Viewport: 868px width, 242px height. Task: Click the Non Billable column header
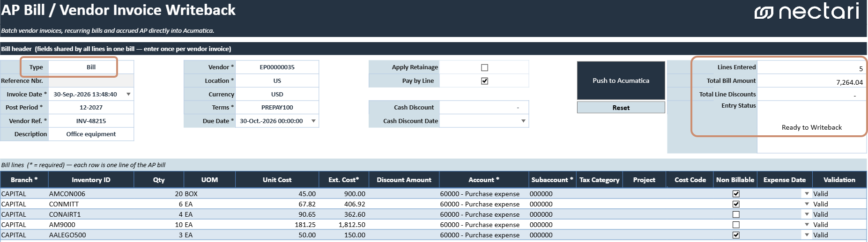[735, 180]
